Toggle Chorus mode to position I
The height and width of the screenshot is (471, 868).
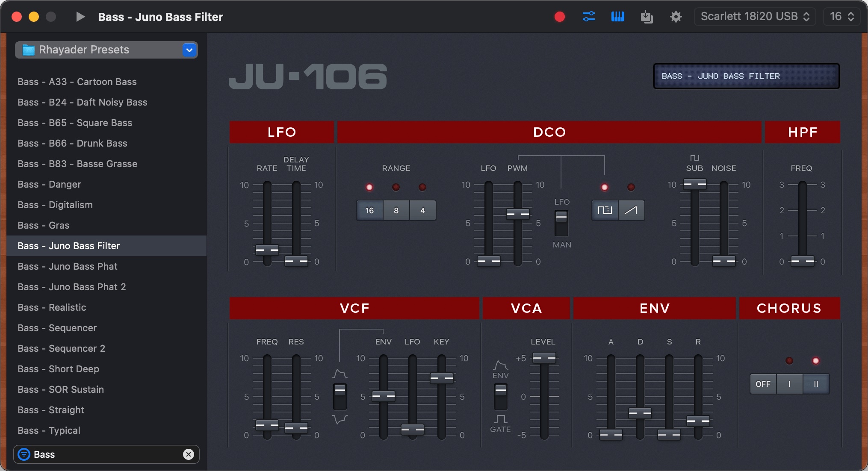pos(790,383)
